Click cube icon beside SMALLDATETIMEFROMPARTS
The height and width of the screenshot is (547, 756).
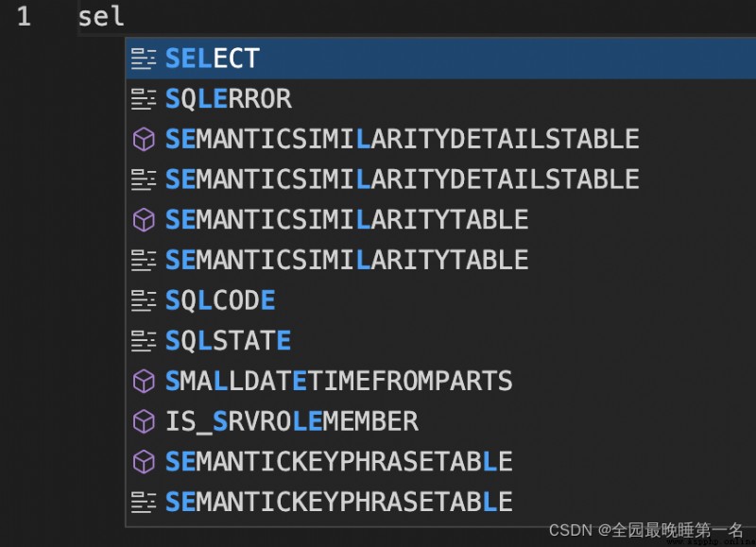click(144, 382)
